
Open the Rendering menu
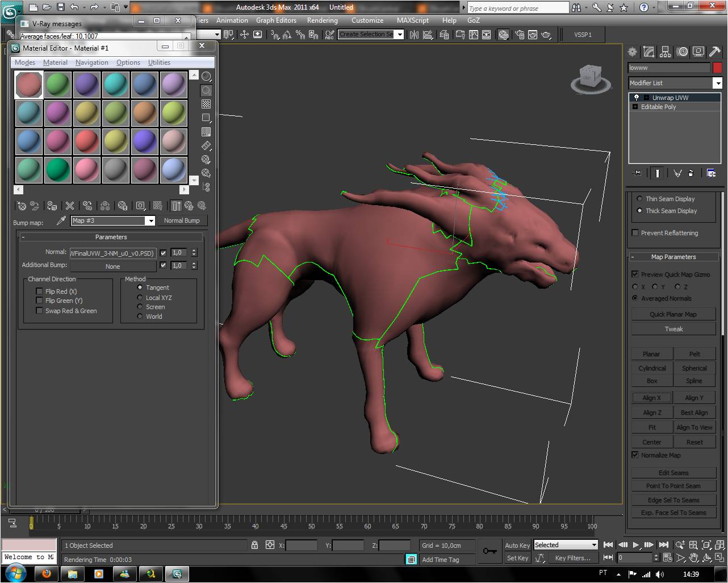tap(322, 20)
